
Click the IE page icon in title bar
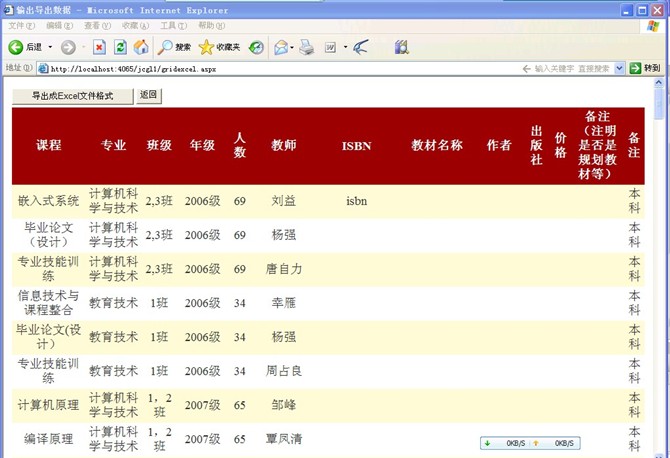(x=8, y=9)
